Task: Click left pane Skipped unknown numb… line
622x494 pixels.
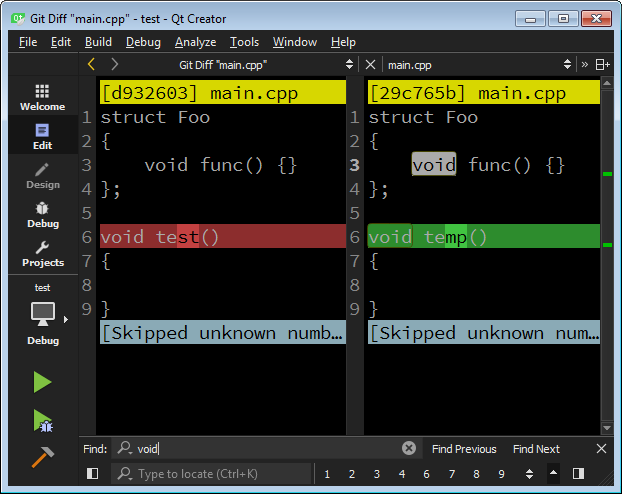Action: (223, 333)
